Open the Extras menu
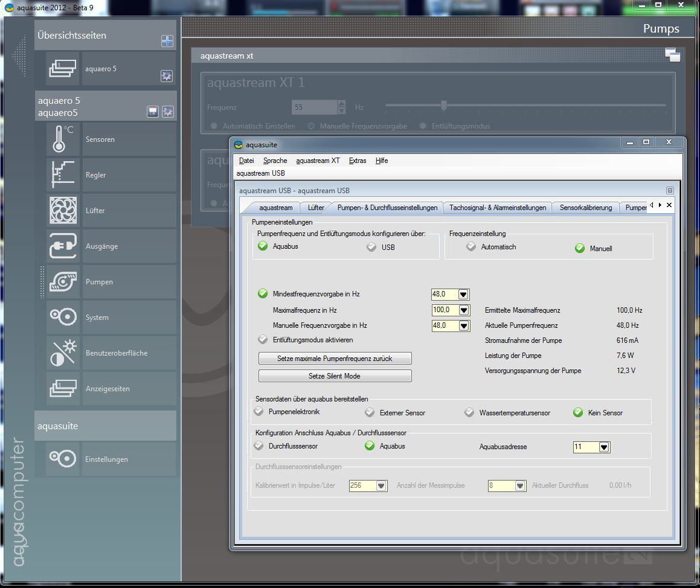The image size is (700, 588). (357, 161)
